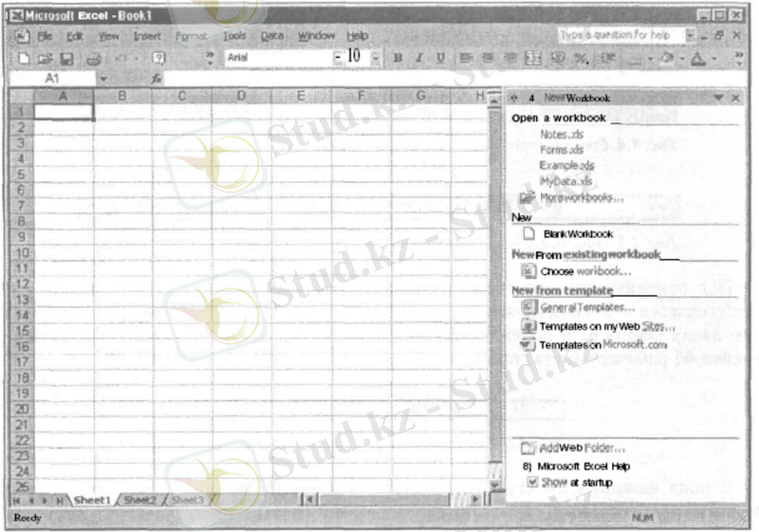Switch to the Sheet3 tab

[x=187, y=500]
